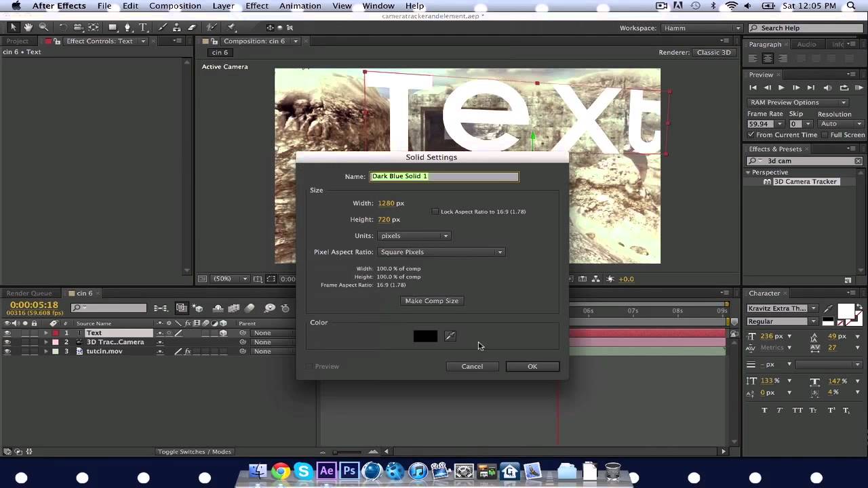Toggle effects fx switch on tutcin.mov

point(188,352)
